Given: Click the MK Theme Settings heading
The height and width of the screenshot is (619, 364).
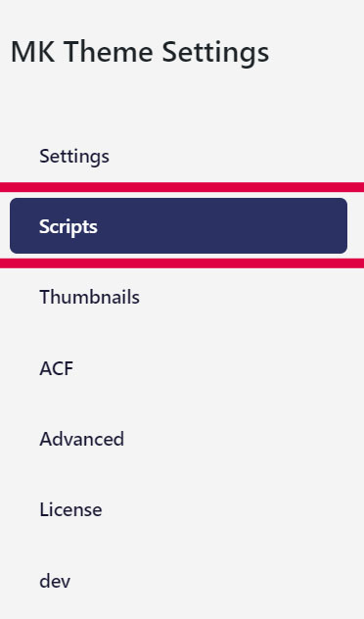Looking at the screenshot, I should [140, 52].
